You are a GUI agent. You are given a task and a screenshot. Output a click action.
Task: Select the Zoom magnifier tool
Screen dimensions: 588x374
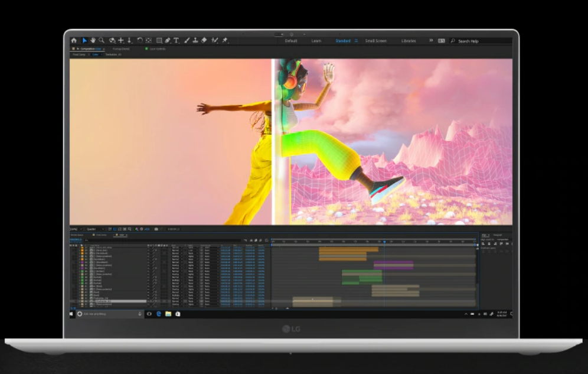(102, 41)
